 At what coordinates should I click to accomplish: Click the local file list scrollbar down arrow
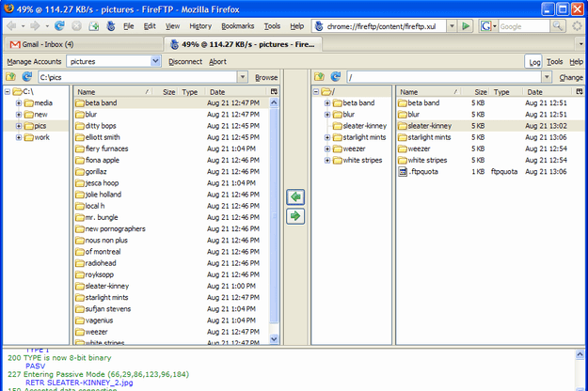click(274, 339)
